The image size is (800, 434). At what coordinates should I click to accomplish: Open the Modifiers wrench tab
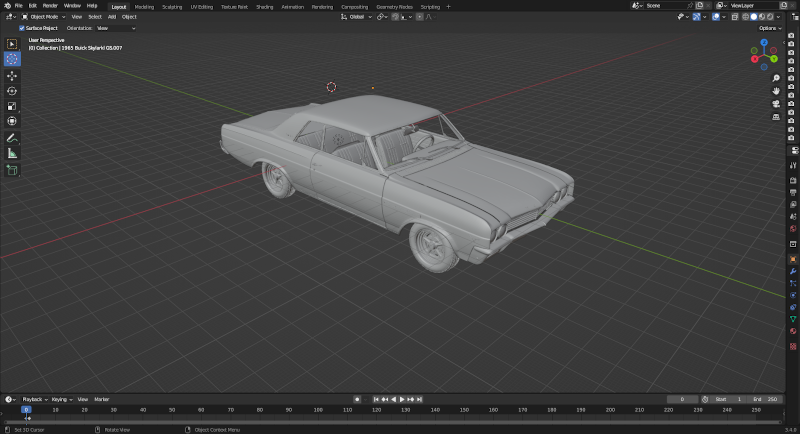pos(793,271)
